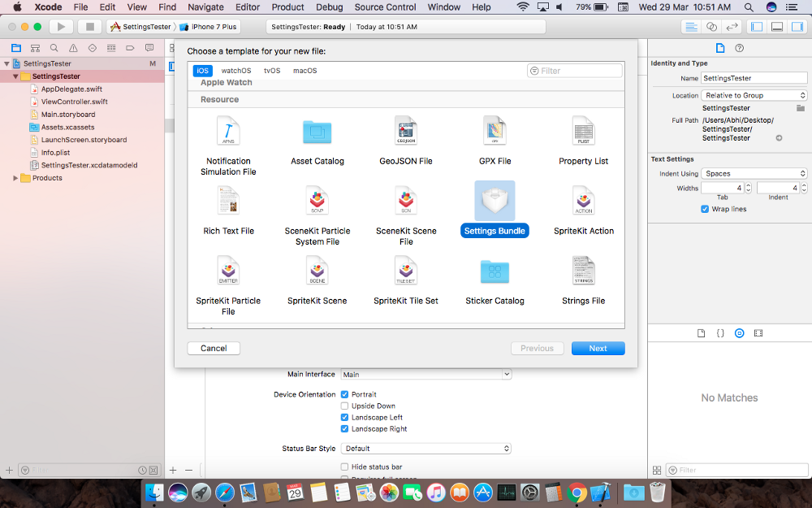This screenshot has height=508, width=812.
Task: Expand the Products folder
Action: [15, 178]
